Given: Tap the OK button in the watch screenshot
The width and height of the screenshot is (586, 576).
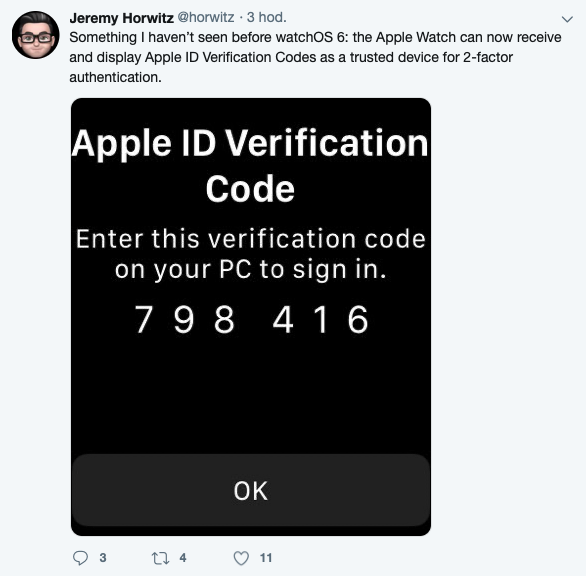Looking at the screenshot, I should [x=251, y=490].
